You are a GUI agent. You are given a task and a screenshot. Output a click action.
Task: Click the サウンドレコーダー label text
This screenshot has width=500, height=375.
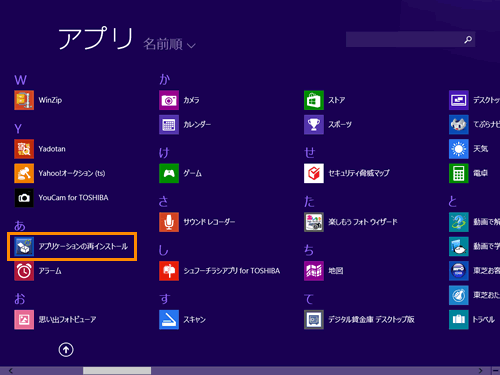(x=209, y=222)
